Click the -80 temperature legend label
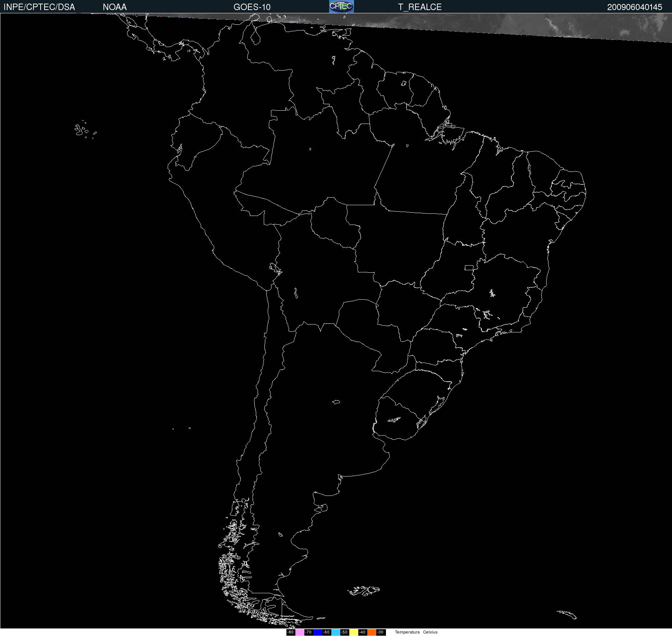The image size is (672, 636). tap(291, 632)
